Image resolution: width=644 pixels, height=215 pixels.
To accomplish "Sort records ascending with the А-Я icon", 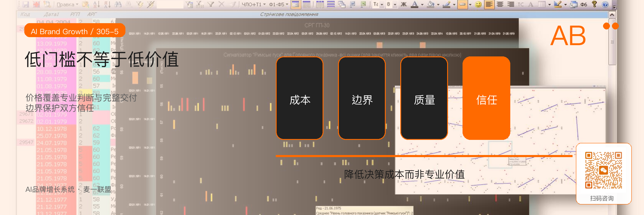I will coord(96,4).
